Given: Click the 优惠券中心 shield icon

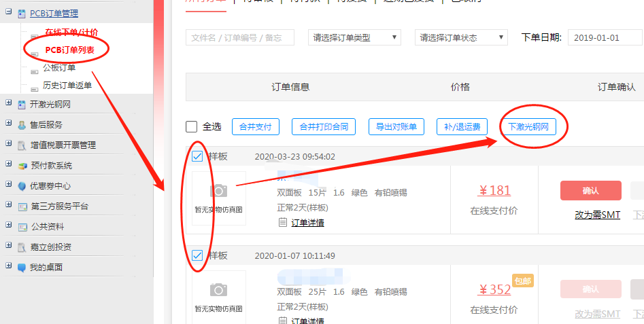Looking at the screenshot, I should point(22,186).
